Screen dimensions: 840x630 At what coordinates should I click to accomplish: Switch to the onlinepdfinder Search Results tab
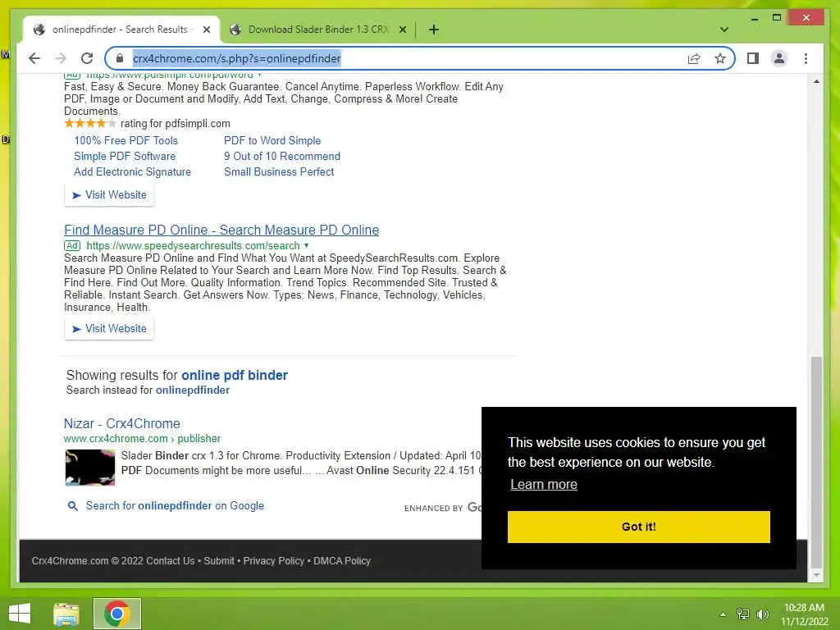(x=121, y=30)
